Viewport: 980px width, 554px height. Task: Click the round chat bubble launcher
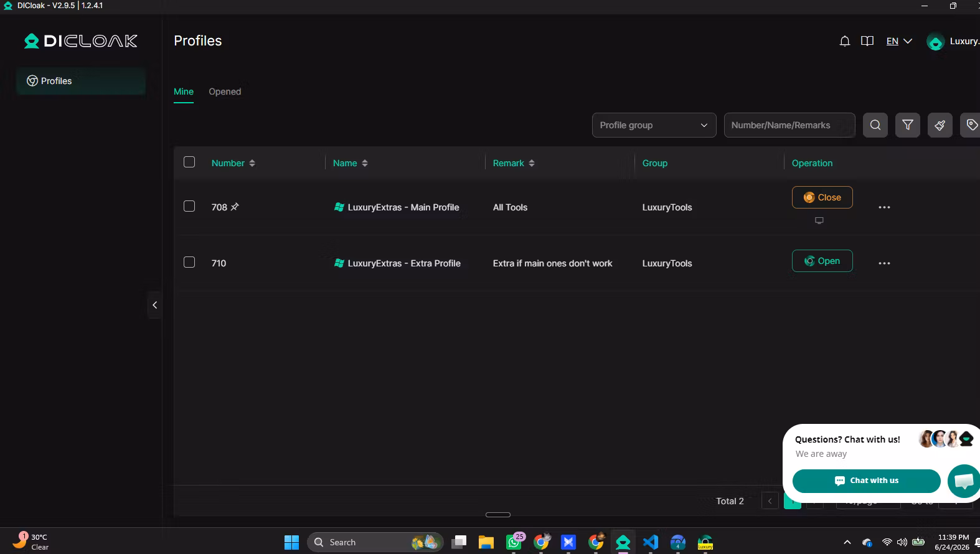(x=964, y=481)
